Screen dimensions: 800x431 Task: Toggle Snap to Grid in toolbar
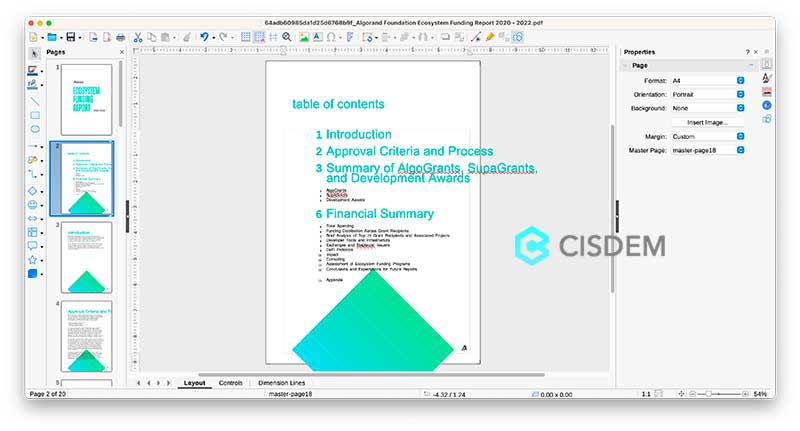click(259, 37)
